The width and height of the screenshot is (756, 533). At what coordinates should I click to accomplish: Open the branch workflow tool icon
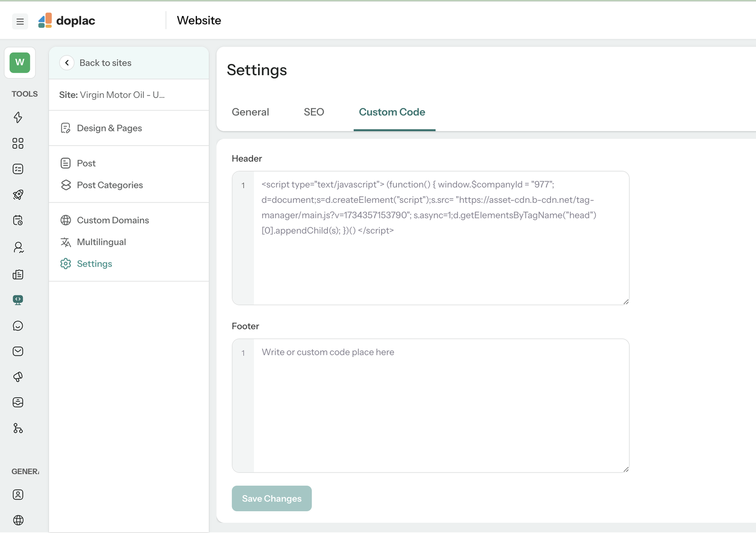pyautogui.click(x=18, y=428)
